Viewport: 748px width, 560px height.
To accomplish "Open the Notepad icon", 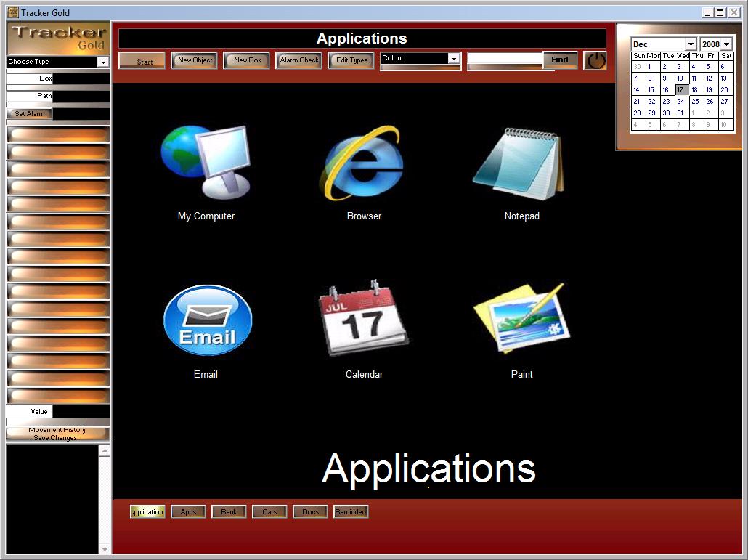I will tap(519, 163).
